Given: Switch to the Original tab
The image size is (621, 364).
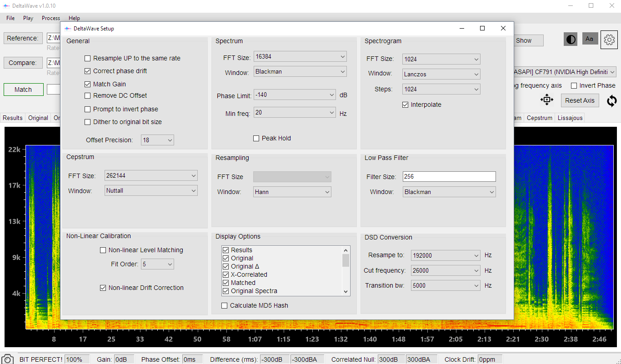Looking at the screenshot, I should pyautogui.click(x=38, y=118).
